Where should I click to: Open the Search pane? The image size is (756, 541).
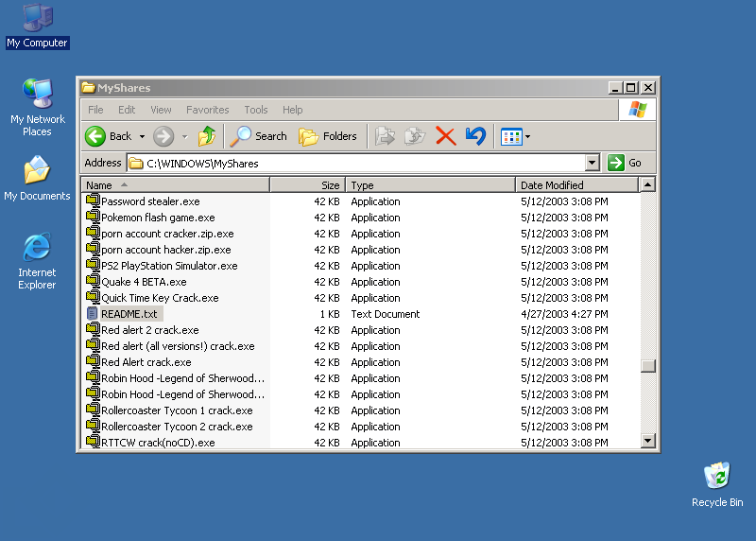258,136
